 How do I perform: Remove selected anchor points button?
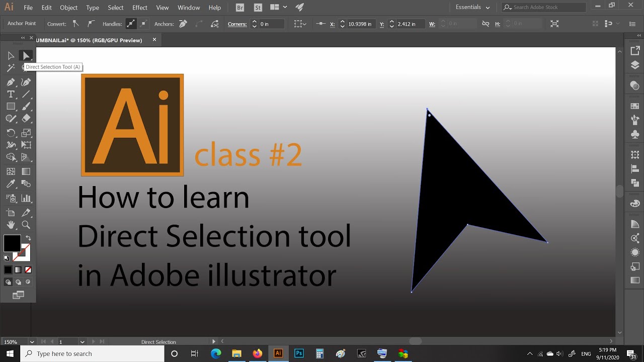(183, 24)
